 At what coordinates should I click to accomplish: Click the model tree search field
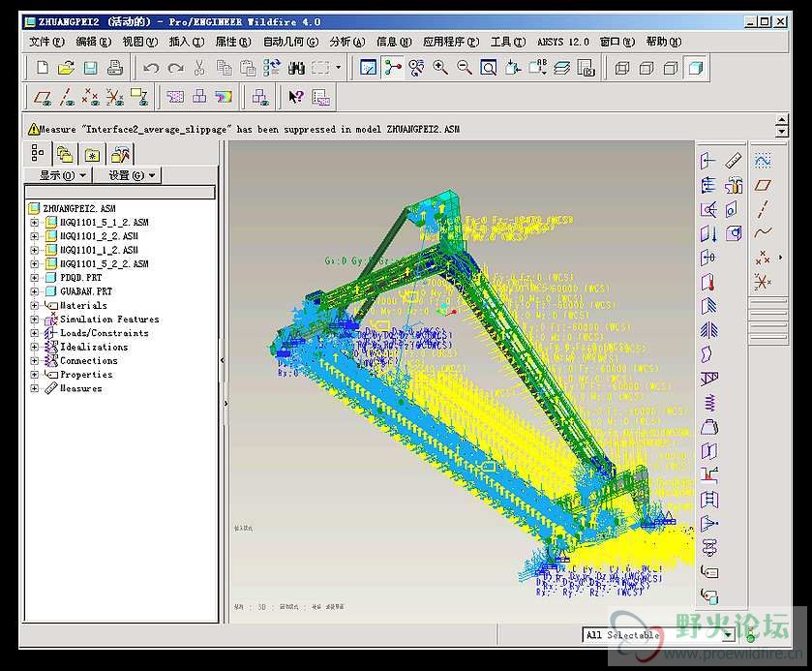120,193
